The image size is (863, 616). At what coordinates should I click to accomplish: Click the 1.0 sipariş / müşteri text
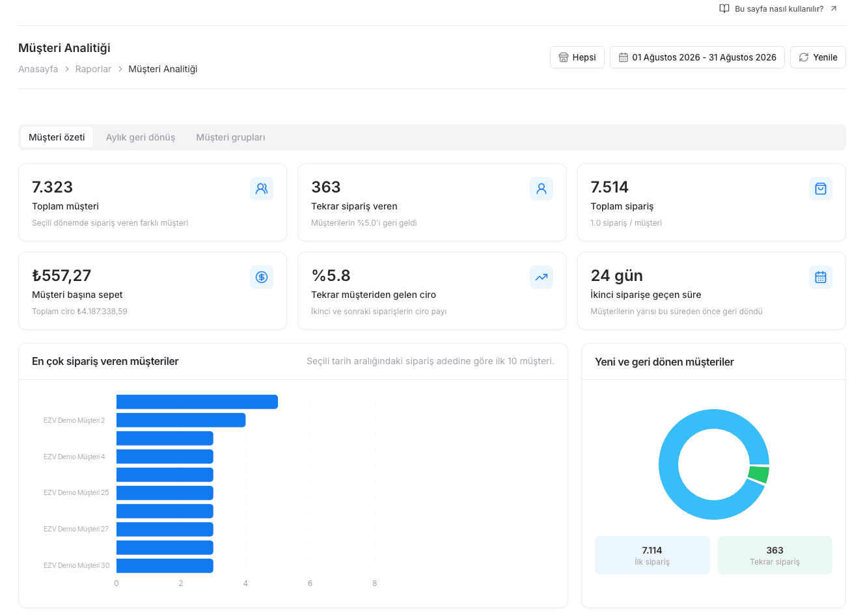626,223
